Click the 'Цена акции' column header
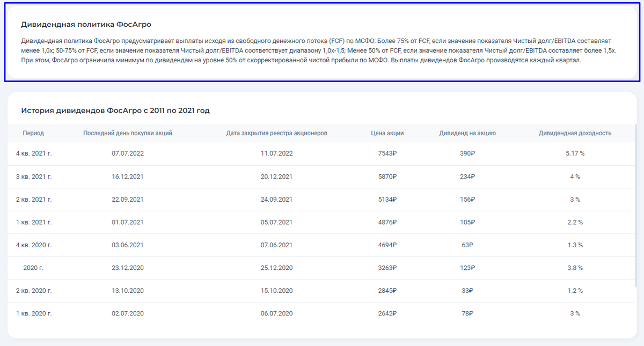 pyautogui.click(x=387, y=133)
